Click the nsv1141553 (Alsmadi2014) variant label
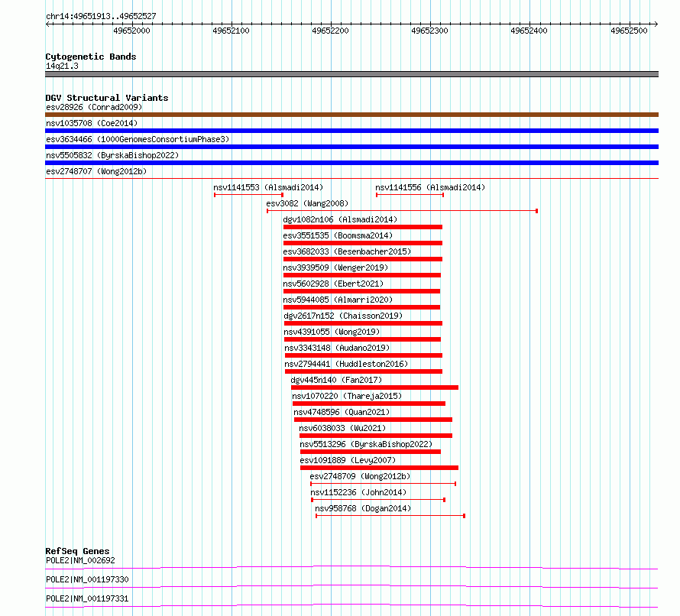Image resolution: width=680 pixels, height=616 pixels. (268, 187)
